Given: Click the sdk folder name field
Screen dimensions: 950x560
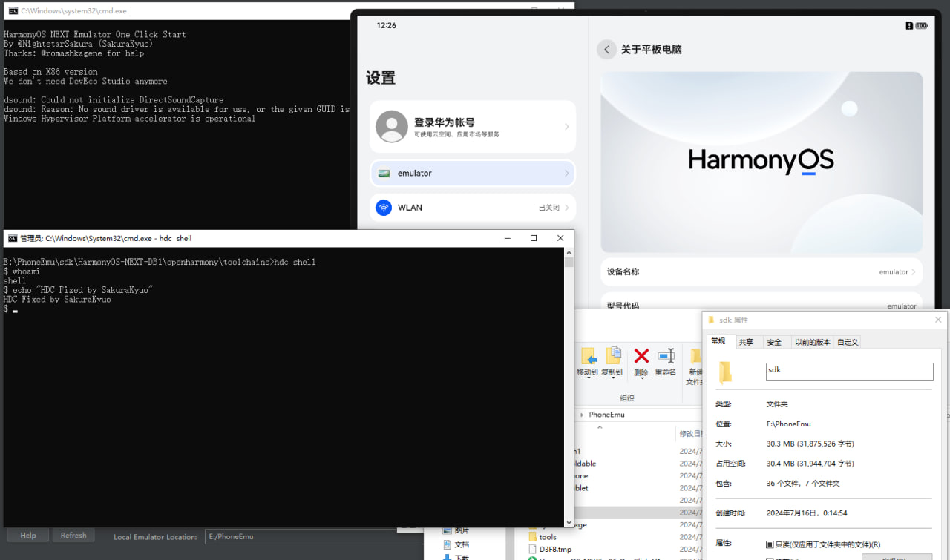Looking at the screenshot, I should click(x=849, y=372).
